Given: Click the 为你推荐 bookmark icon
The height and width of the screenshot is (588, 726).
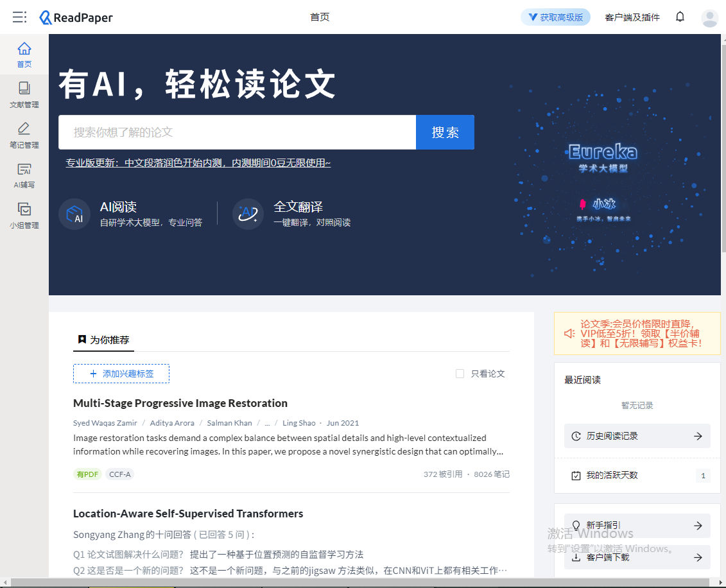Looking at the screenshot, I should 82,340.
